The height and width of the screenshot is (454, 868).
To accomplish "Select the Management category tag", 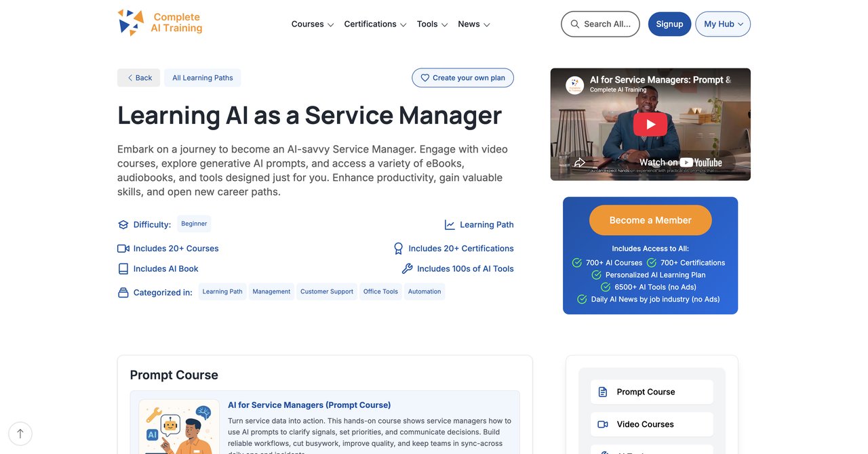I will [271, 291].
